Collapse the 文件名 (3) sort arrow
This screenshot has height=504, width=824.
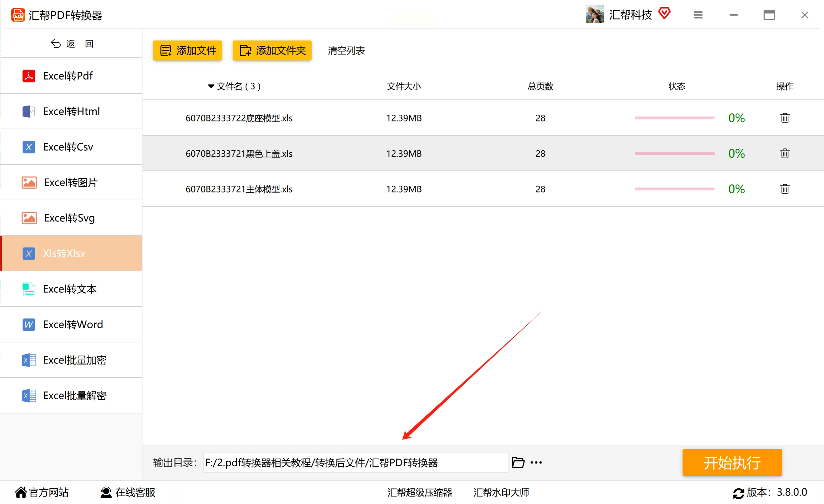(x=211, y=86)
